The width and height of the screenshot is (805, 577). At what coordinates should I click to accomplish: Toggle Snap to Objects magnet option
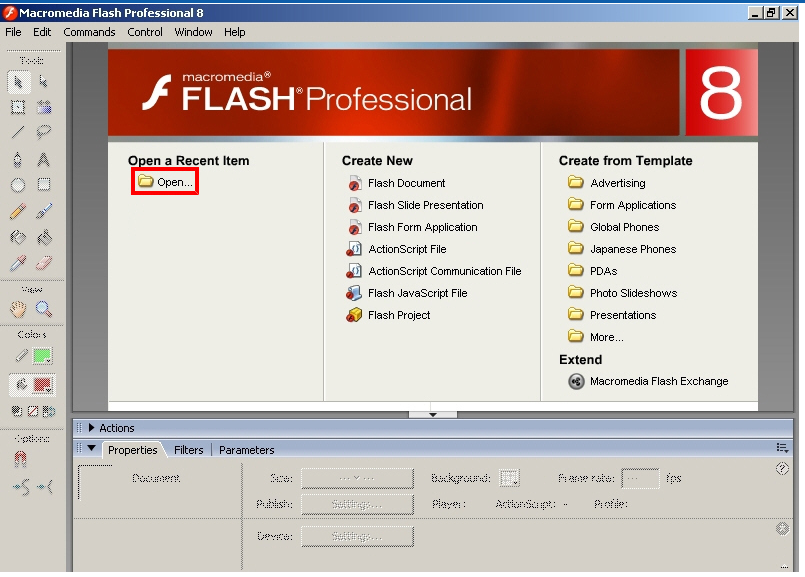click(x=20, y=458)
